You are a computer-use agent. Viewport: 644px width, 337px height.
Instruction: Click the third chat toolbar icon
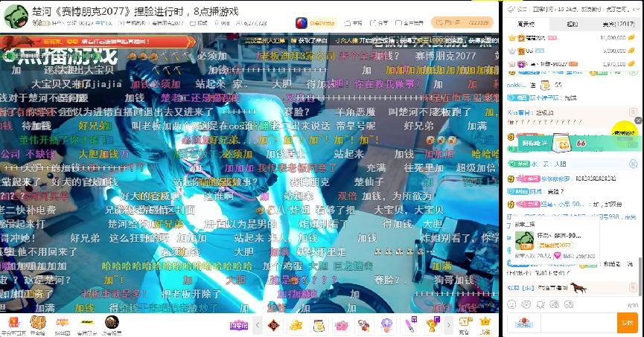tap(541, 304)
